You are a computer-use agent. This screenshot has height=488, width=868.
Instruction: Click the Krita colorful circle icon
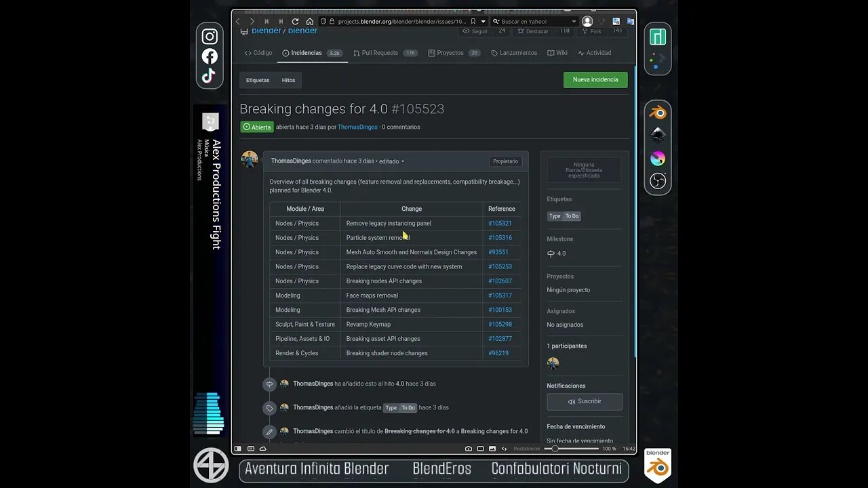pyautogui.click(x=658, y=158)
